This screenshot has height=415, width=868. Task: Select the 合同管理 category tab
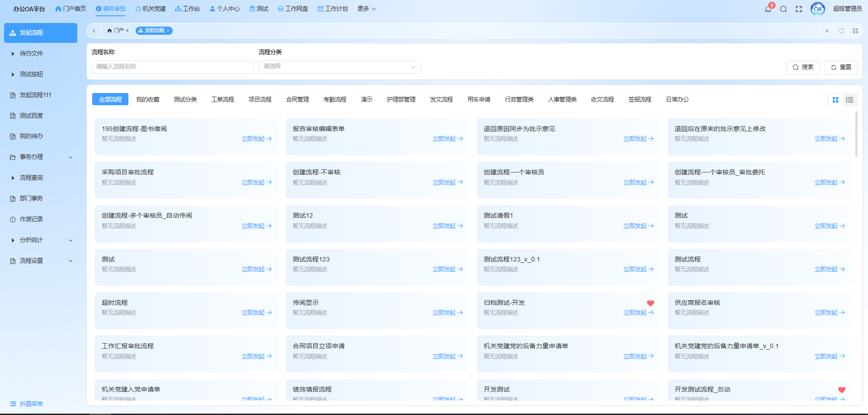coord(297,99)
